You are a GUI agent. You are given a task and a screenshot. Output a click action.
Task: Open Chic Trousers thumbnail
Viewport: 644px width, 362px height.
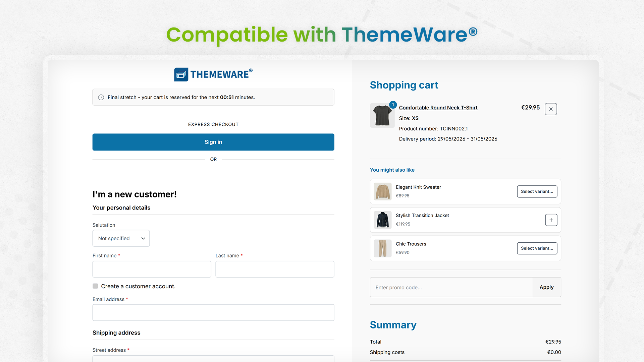pyautogui.click(x=383, y=248)
